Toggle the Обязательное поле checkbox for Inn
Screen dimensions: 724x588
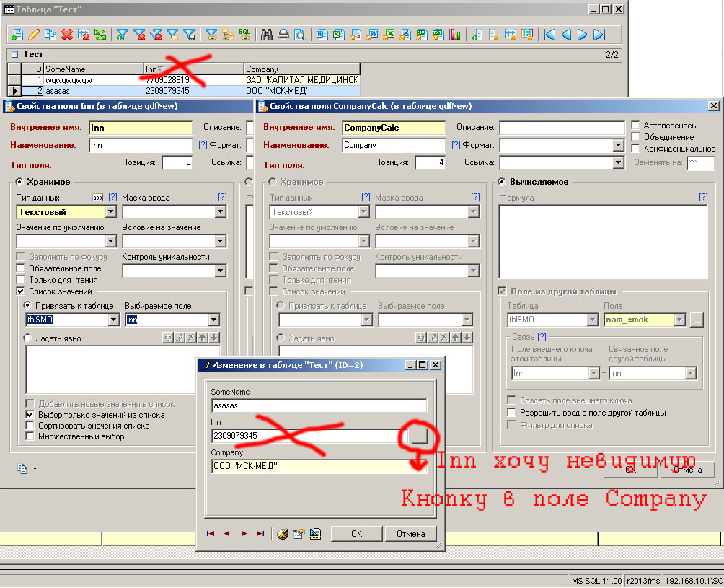[x=22, y=268]
